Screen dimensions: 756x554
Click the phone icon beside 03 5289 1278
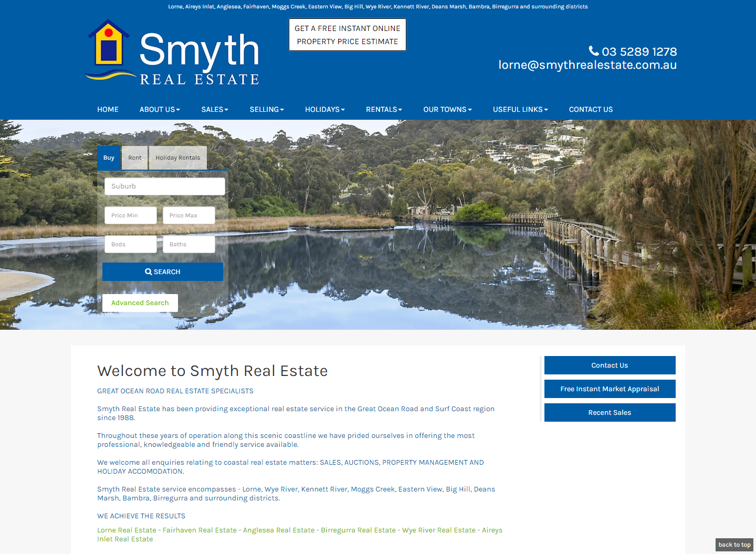(594, 51)
